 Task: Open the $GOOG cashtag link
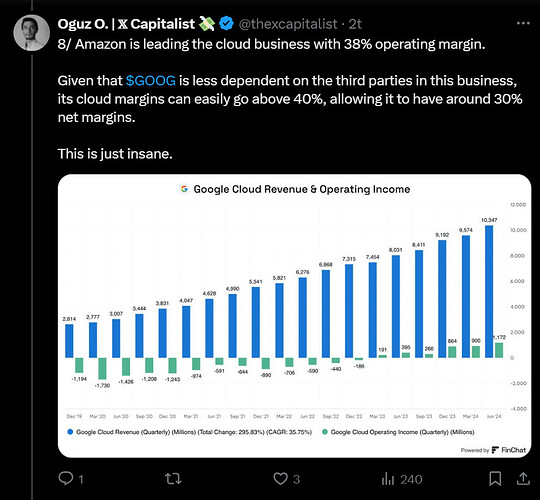coord(151,81)
